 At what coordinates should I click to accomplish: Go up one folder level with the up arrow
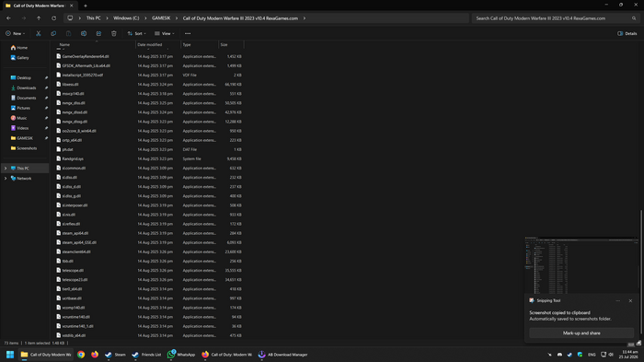(x=39, y=18)
